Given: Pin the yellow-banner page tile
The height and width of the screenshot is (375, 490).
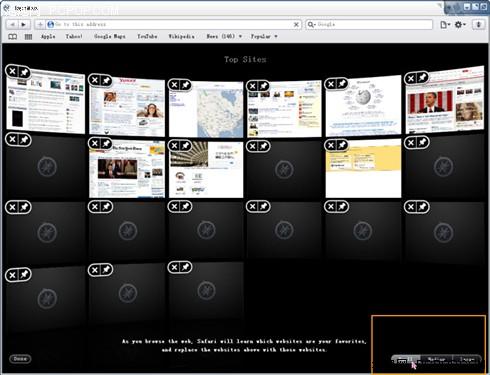Looking at the screenshot, I should point(342,145).
